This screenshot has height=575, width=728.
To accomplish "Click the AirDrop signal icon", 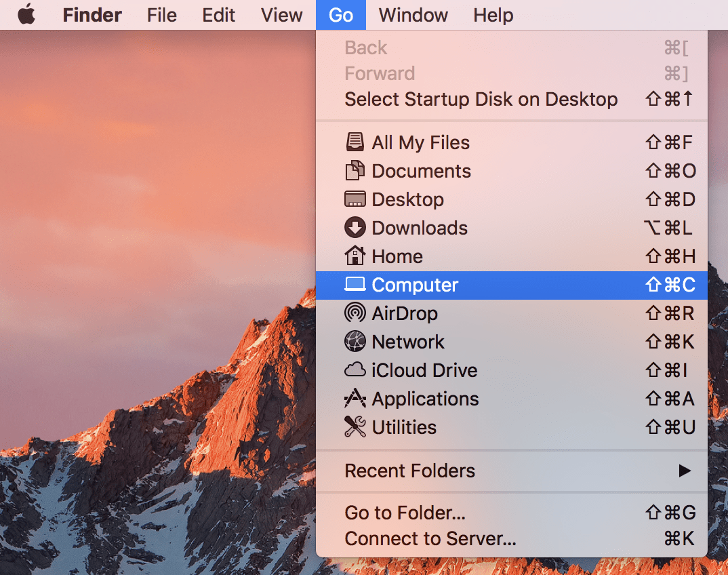I will (355, 313).
